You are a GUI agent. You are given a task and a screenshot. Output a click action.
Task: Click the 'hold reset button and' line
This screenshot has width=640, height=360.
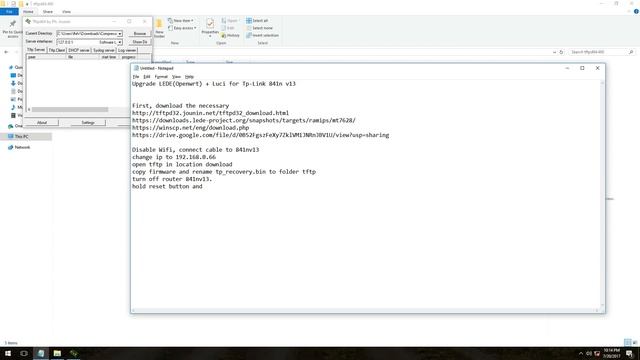(x=167, y=186)
